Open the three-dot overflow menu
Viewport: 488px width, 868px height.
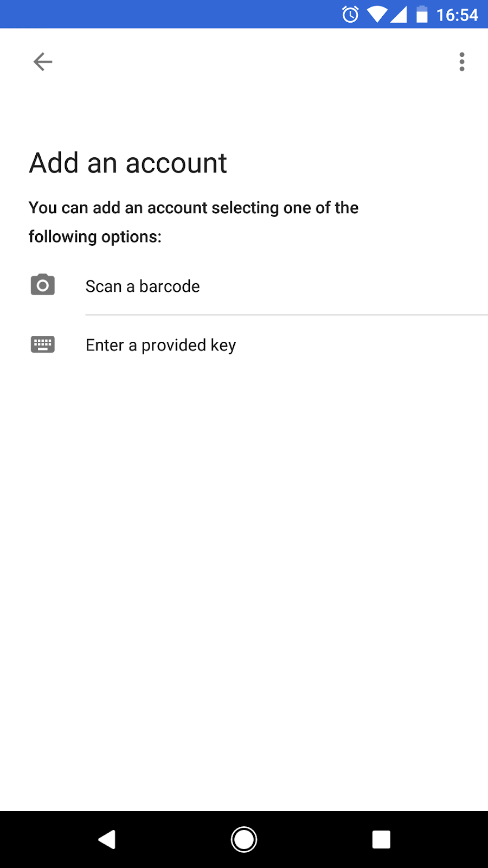click(461, 62)
